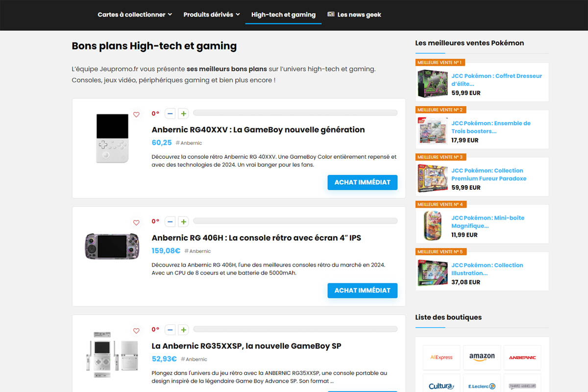This screenshot has height=392, width=588.
Task: Open the High-tech et gaming tab
Action: tap(283, 15)
